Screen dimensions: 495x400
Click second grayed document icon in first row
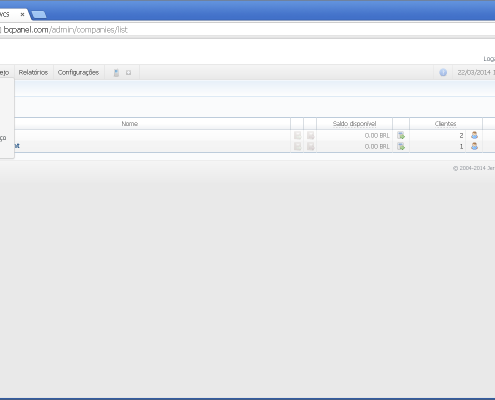(x=310, y=135)
